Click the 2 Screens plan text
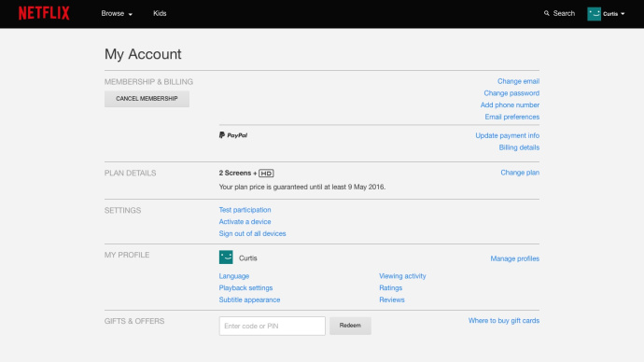644x362 pixels. click(235, 174)
